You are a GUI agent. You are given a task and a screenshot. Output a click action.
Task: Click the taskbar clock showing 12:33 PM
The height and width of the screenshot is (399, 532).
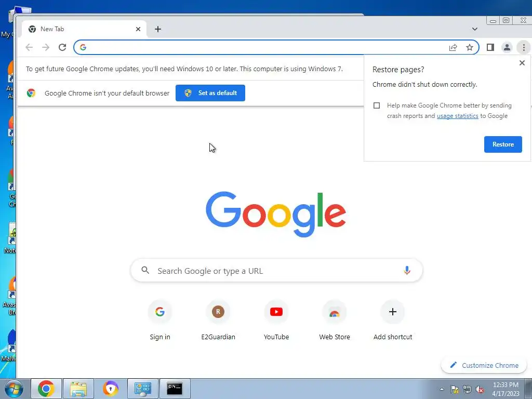point(506,389)
